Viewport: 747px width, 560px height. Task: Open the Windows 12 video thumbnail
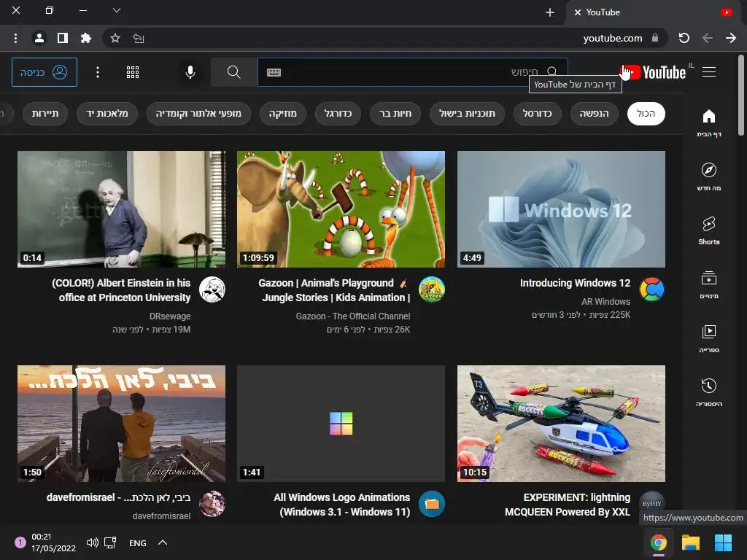(x=561, y=209)
